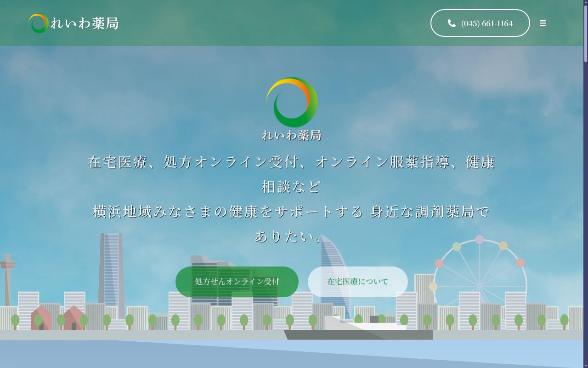Click the large れいわ薬局 center logo
This screenshot has height=368, width=588.
point(292,109)
